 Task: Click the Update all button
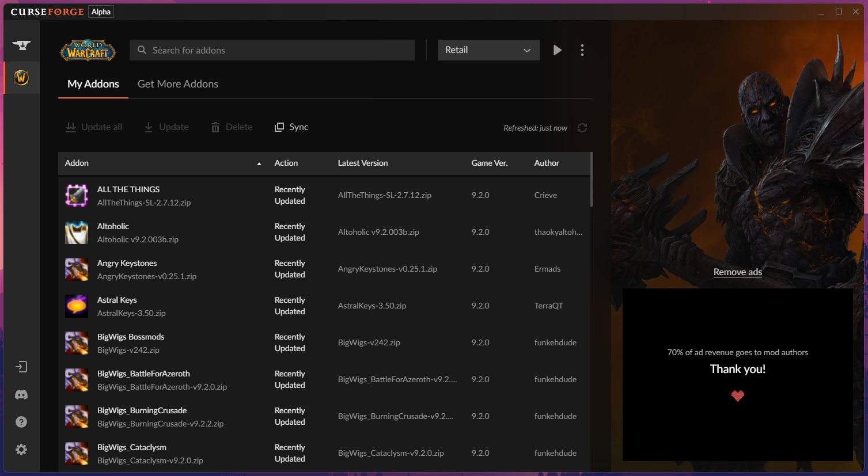[94, 127]
